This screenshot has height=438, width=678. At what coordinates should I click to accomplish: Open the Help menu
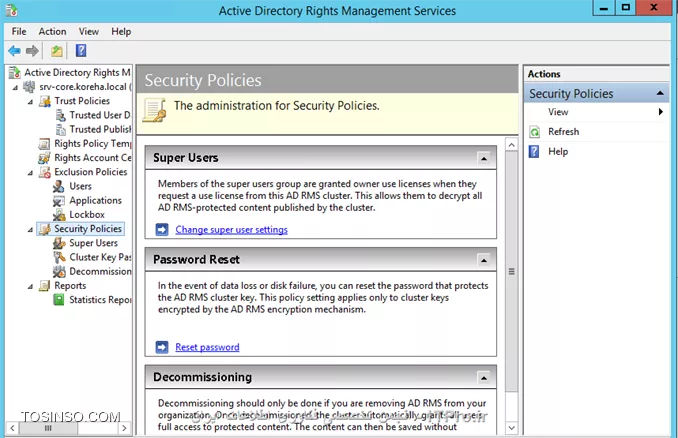click(121, 32)
